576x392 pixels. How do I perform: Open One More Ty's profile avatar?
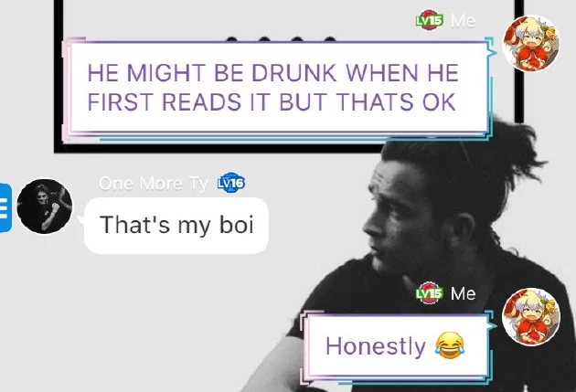pyautogui.click(x=45, y=207)
